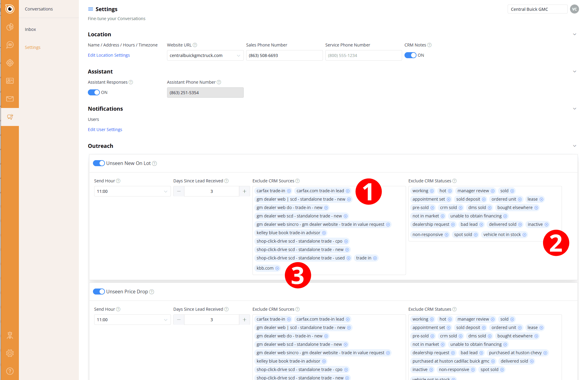Image resolution: width=588 pixels, height=380 pixels.
Task: Open the pie chart analytics sidebar icon
Action: (x=10, y=27)
